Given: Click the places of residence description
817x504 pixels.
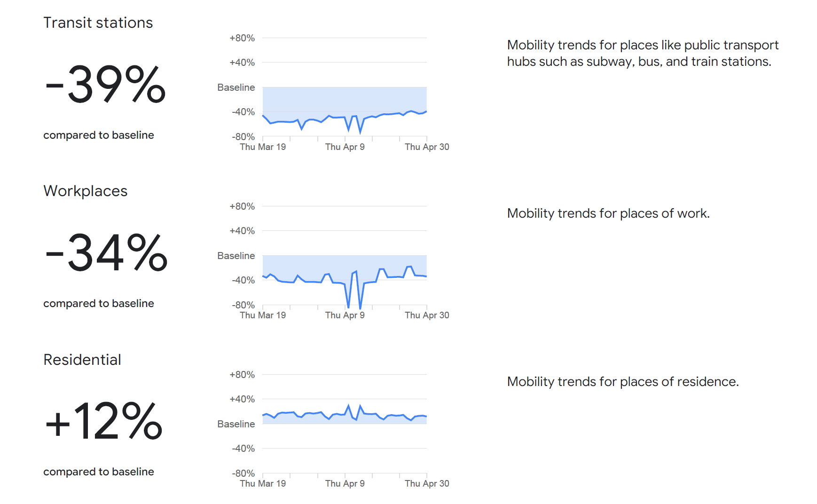Looking at the screenshot, I should 622,382.
